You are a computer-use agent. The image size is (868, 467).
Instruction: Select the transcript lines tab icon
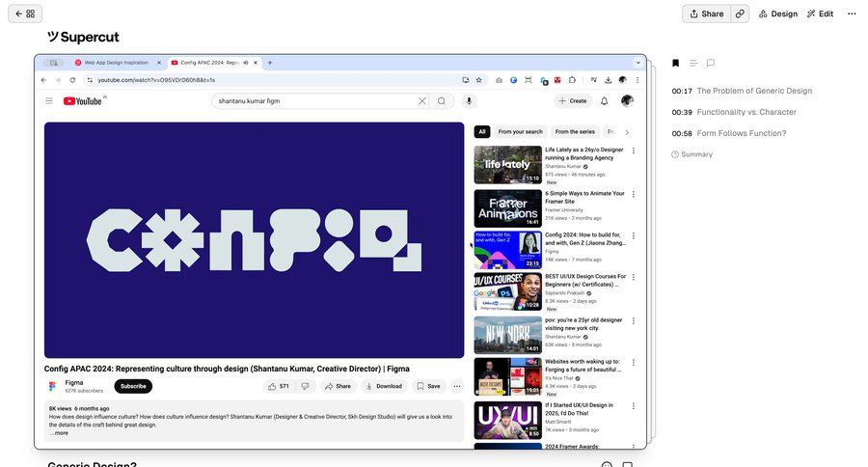[693, 63]
